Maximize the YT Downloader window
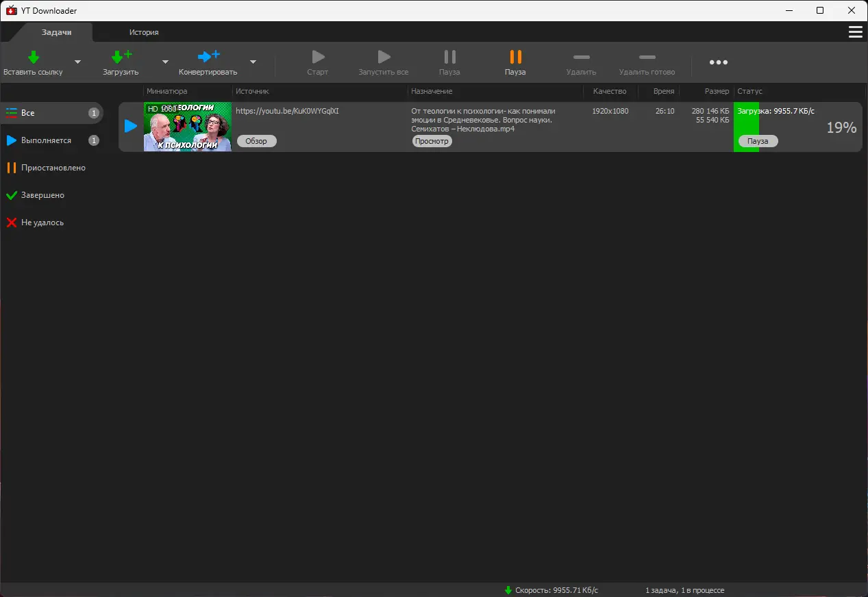 coord(820,10)
